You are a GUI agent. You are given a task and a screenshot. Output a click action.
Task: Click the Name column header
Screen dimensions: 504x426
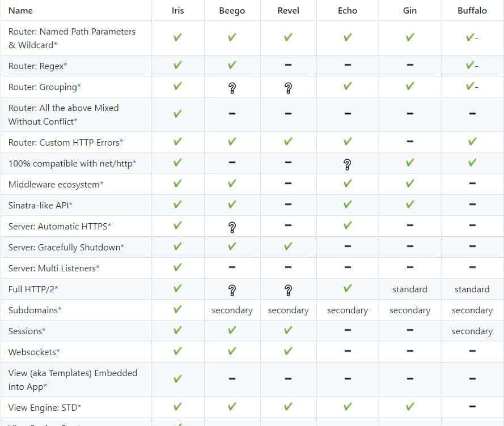tap(20, 10)
